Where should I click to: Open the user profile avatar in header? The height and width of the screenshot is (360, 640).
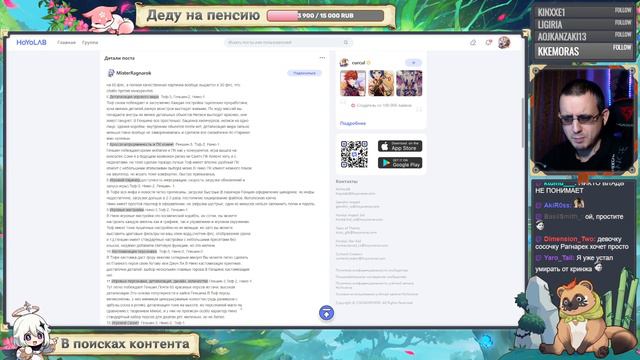pyautogui.click(x=504, y=42)
